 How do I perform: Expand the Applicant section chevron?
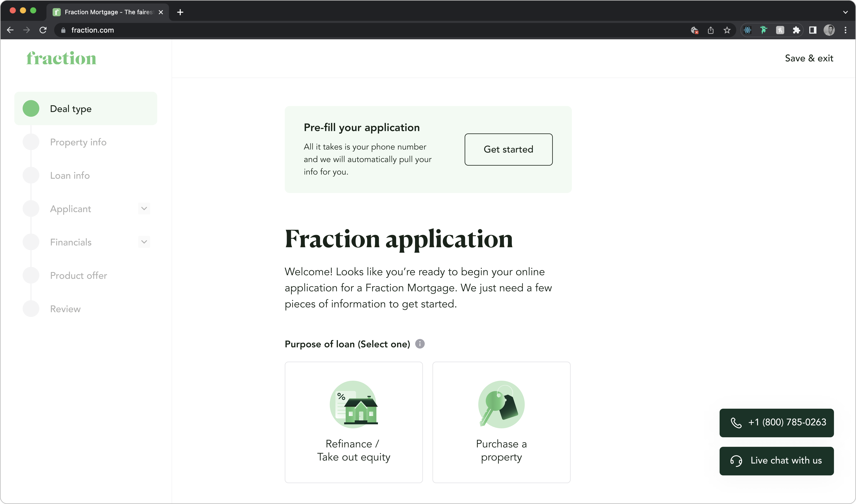144,209
